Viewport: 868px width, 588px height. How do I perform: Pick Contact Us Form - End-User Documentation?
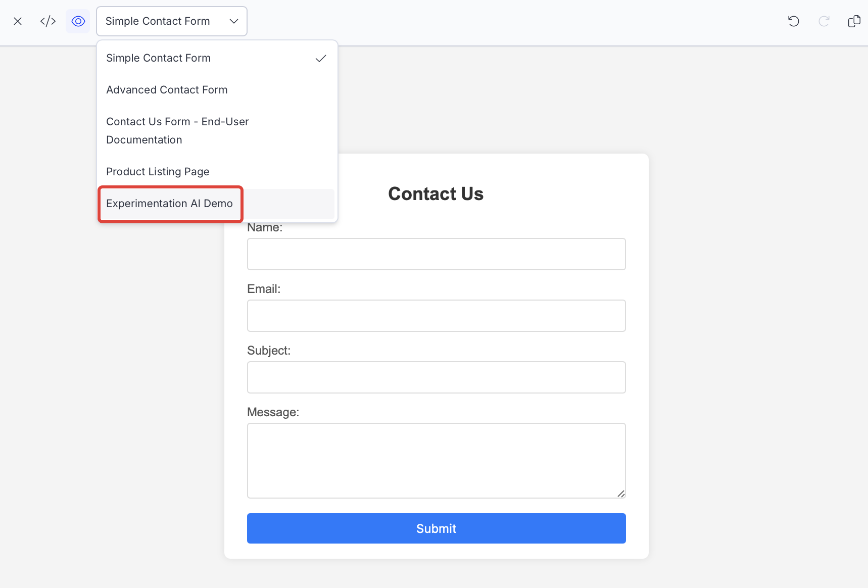(x=177, y=130)
